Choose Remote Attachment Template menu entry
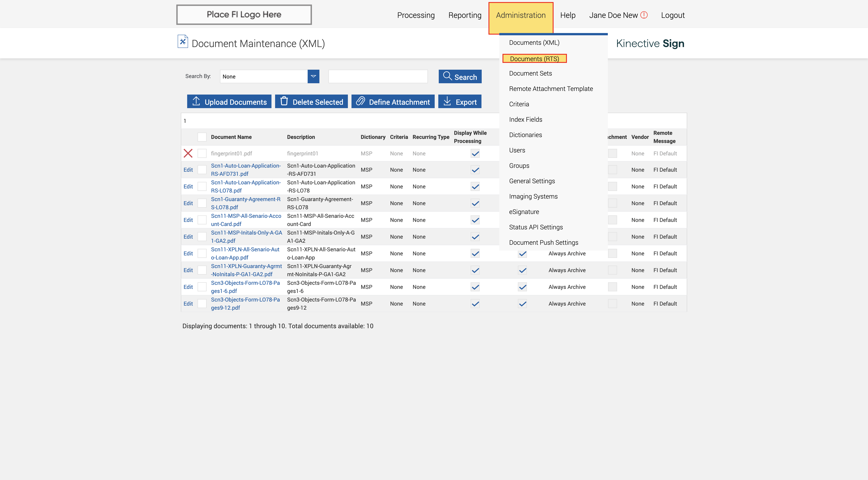Screen dimensions: 868x480 551,89
